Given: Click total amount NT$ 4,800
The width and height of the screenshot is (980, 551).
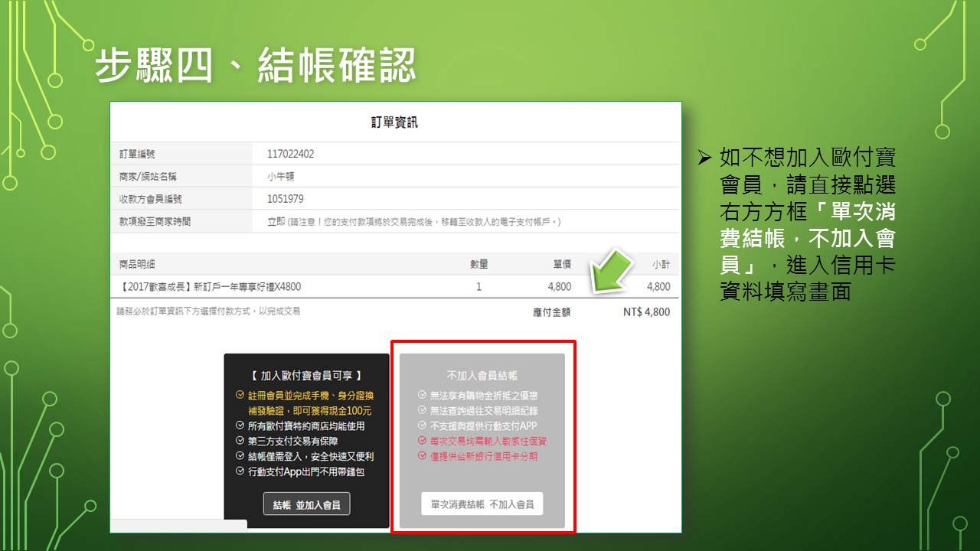Looking at the screenshot, I should (x=646, y=311).
